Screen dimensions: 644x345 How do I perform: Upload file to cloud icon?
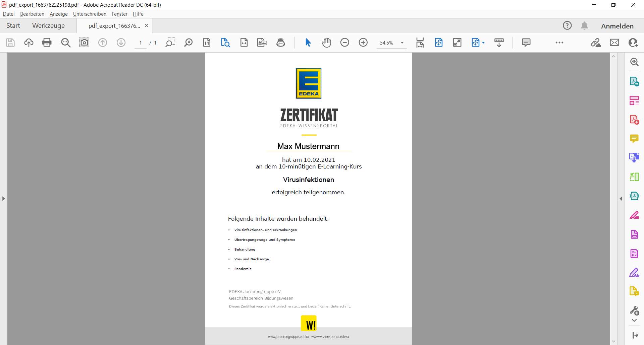pos(29,43)
